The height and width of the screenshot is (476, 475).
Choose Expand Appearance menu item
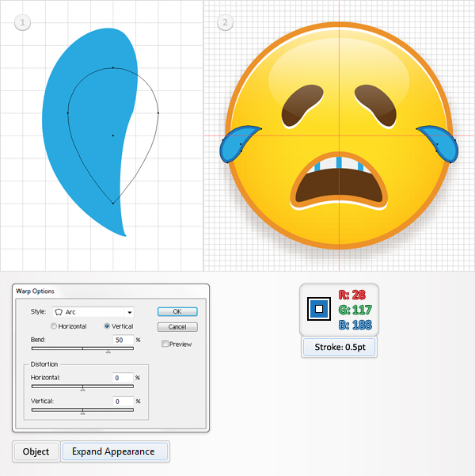(113, 451)
